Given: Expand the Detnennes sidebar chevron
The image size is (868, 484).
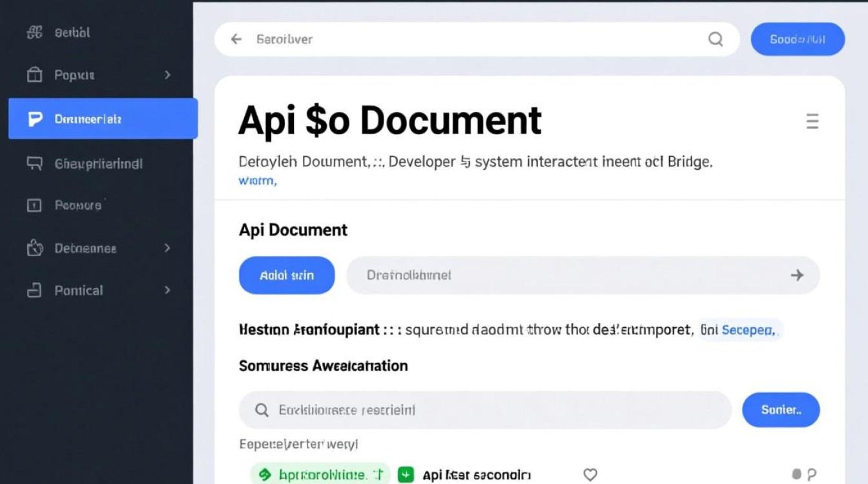Looking at the screenshot, I should pos(167,248).
